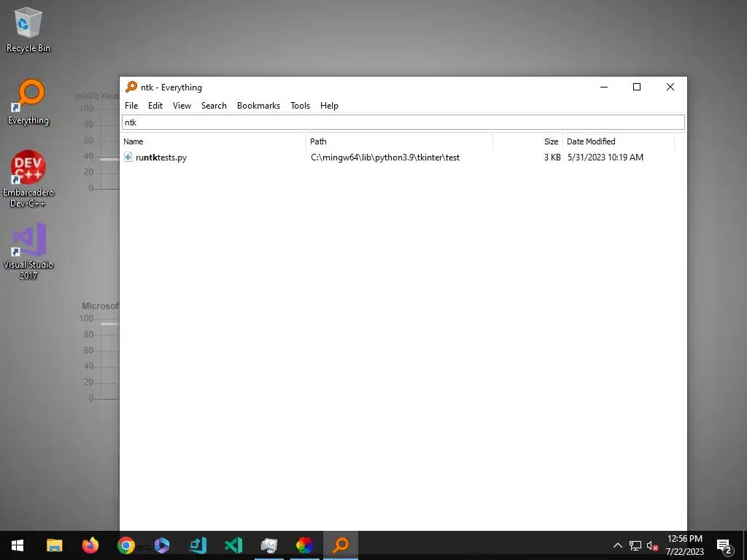Click the 5/31/2023 10:19 AM date cell
The image size is (747, 560).
pyautogui.click(x=605, y=157)
